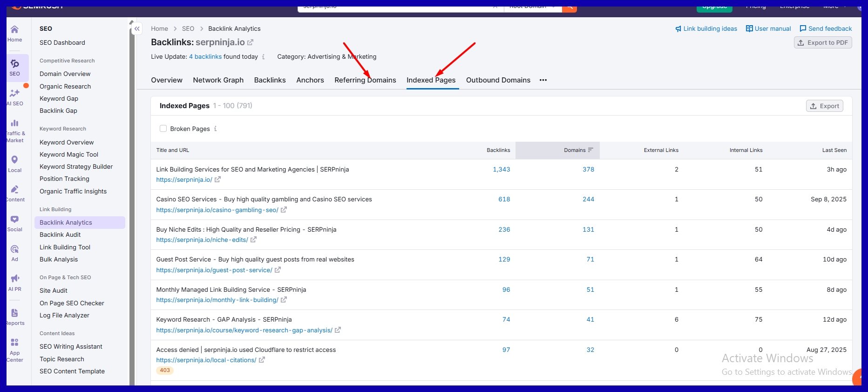Image resolution: width=868 pixels, height=392 pixels.
Task: Open the App Center icon
Action: point(14,343)
